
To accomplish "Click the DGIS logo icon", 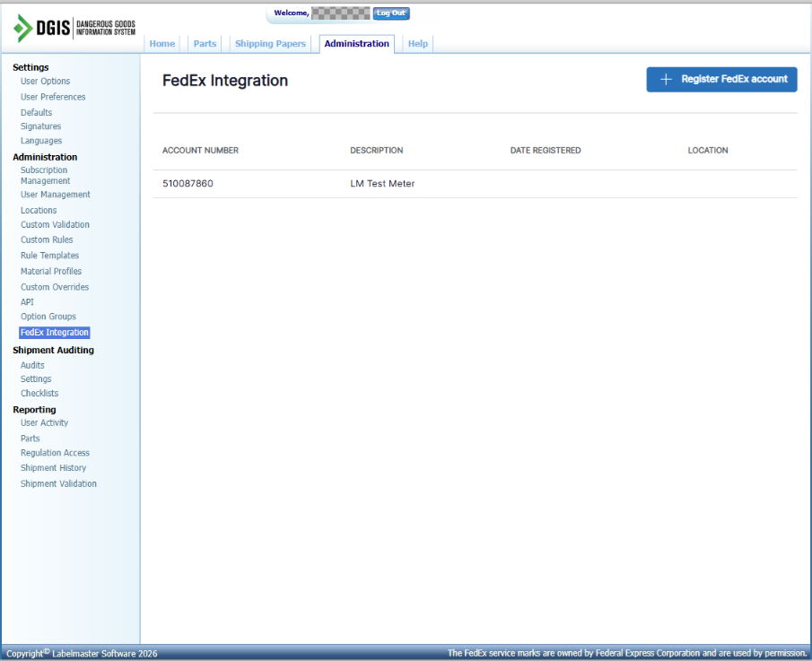I will (23, 28).
